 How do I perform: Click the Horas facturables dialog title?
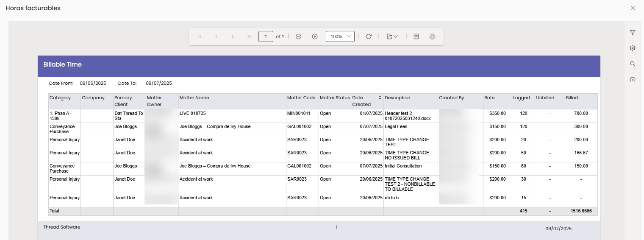pyautogui.click(x=33, y=8)
